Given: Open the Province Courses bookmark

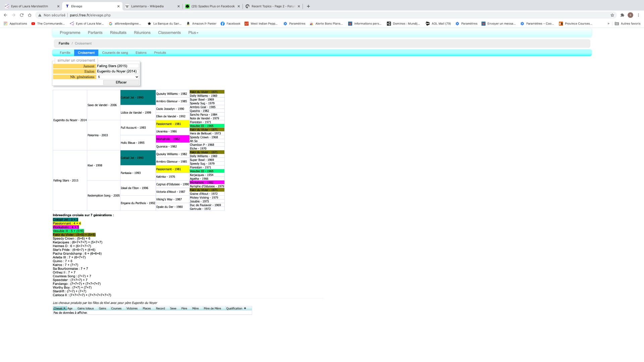Looking at the screenshot, I should pyautogui.click(x=576, y=23).
